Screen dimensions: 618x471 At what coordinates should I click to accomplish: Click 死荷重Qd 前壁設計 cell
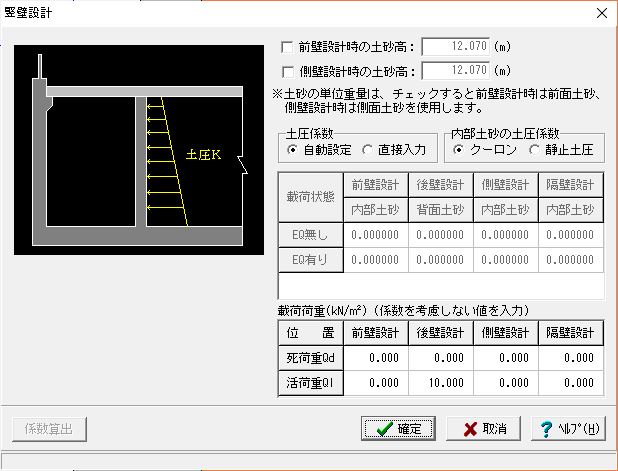pyautogui.click(x=376, y=358)
